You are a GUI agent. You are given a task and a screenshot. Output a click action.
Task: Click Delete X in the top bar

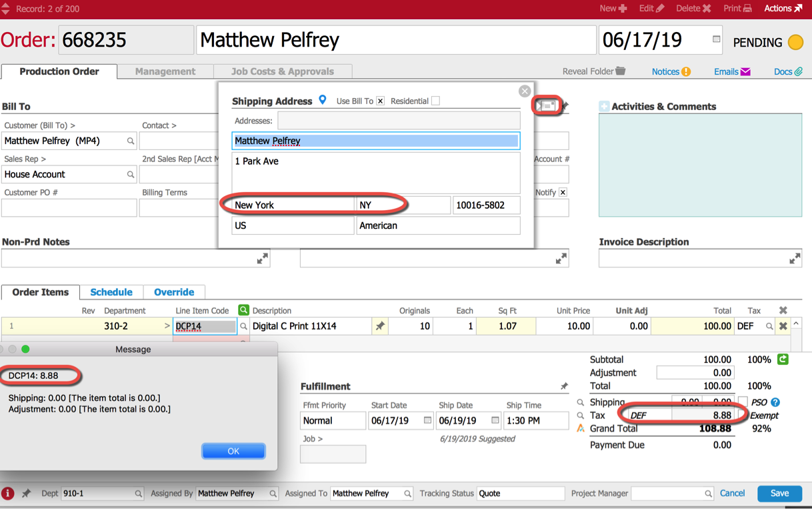click(693, 9)
